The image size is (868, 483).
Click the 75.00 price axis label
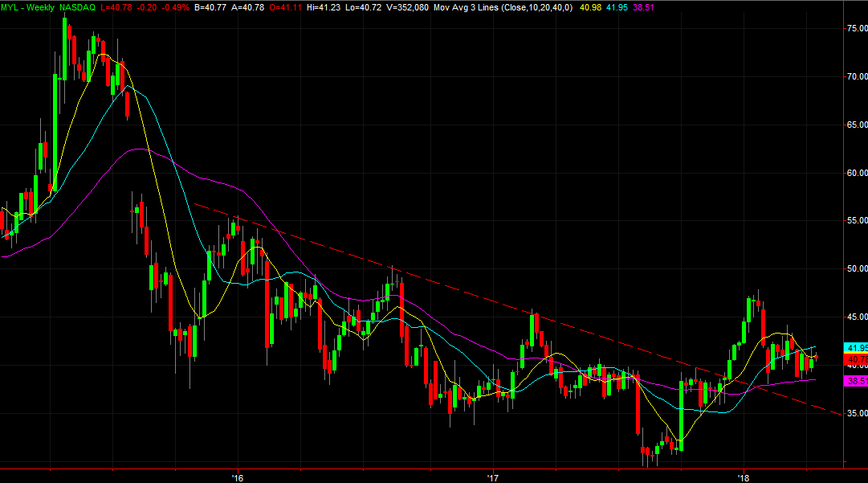[857, 28]
